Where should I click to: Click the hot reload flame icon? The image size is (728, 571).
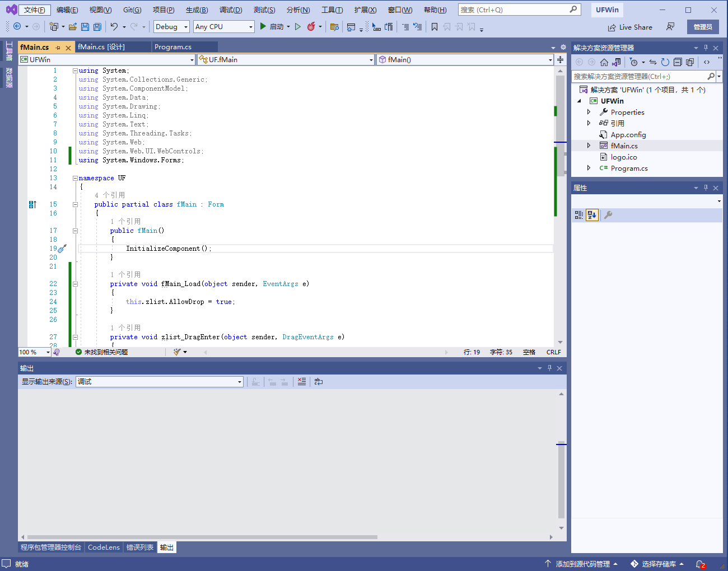pos(311,26)
